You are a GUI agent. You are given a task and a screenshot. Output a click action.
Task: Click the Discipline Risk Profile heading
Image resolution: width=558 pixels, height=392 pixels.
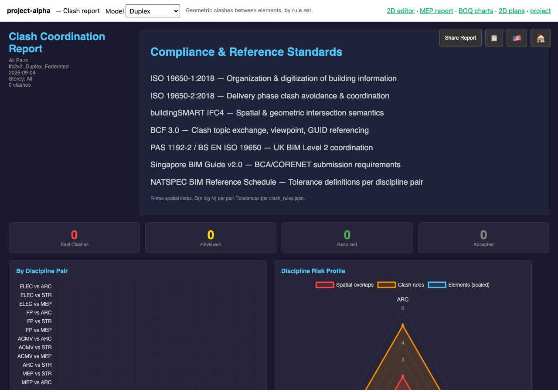(x=313, y=271)
